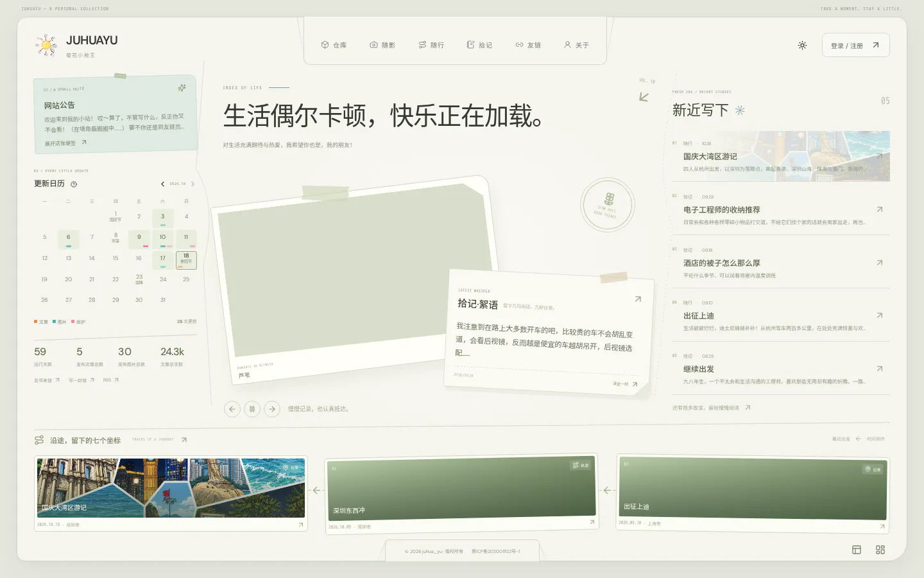Select the 拾记 navigation item
This screenshot has width=924, height=578.
(x=479, y=45)
